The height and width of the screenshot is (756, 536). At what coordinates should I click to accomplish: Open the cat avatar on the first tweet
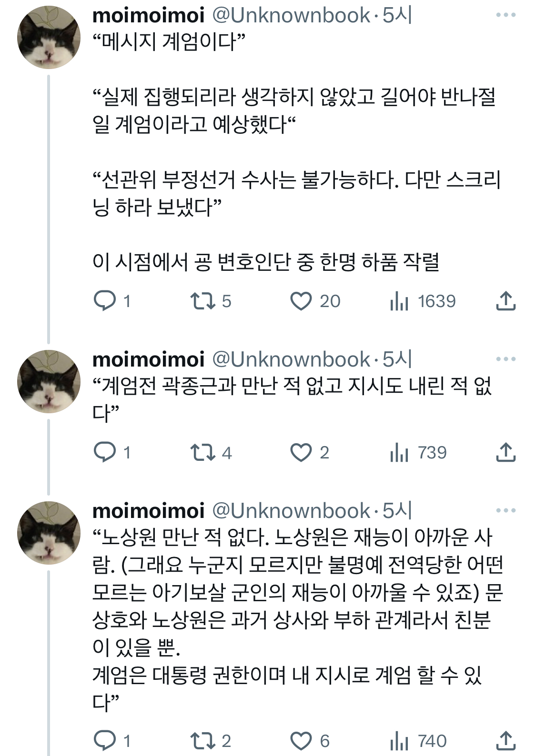(49, 37)
